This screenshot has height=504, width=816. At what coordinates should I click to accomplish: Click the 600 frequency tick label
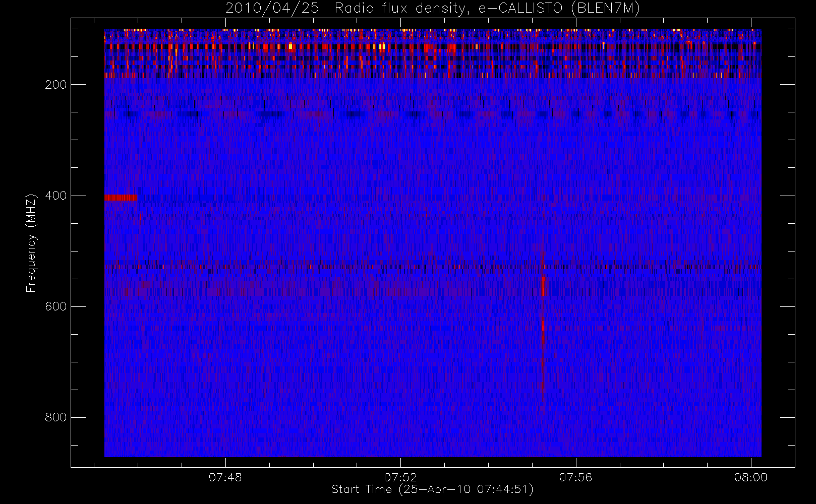56,306
